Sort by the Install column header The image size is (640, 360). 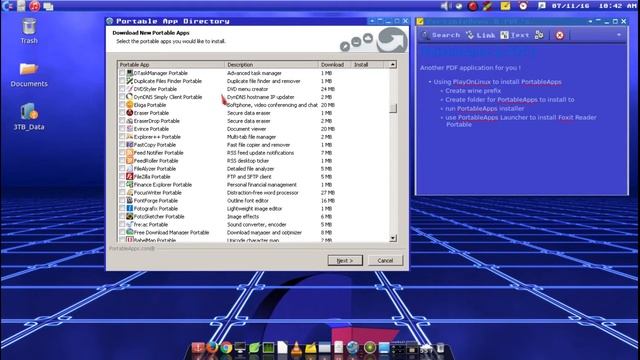pyautogui.click(x=367, y=64)
